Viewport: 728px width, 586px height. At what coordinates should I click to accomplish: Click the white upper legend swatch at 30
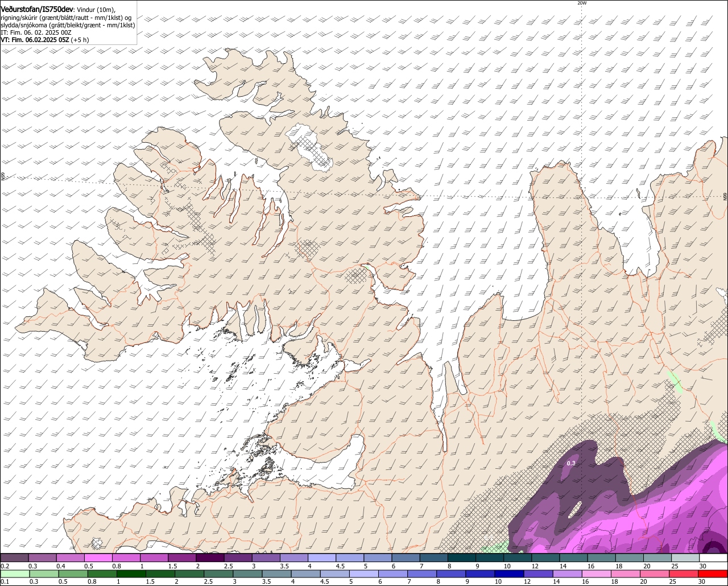713,558
